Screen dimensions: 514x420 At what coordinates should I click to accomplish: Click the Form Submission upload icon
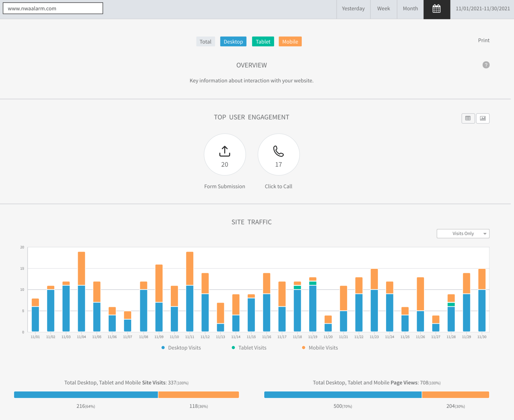225,151
